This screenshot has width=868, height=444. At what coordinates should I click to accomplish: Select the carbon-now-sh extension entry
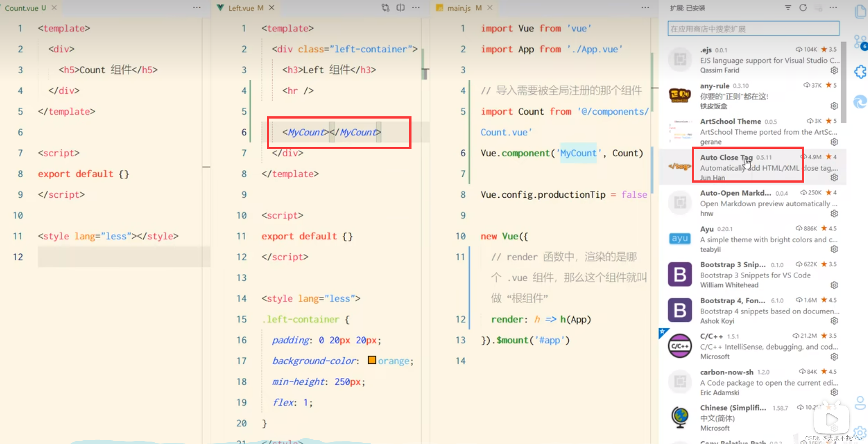[753, 382]
